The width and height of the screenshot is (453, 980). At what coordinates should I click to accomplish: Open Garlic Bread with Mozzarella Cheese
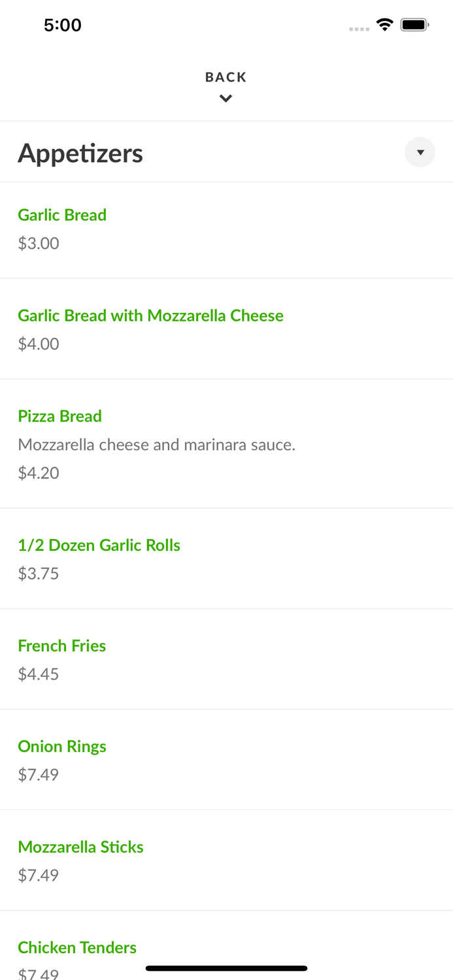(x=150, y=316)
